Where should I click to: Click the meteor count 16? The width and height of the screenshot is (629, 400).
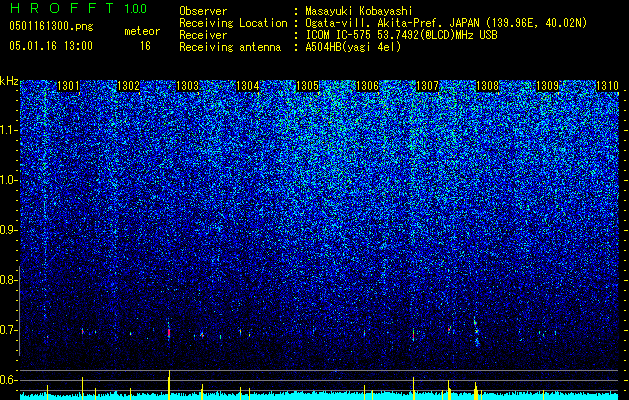click(145, 46)
